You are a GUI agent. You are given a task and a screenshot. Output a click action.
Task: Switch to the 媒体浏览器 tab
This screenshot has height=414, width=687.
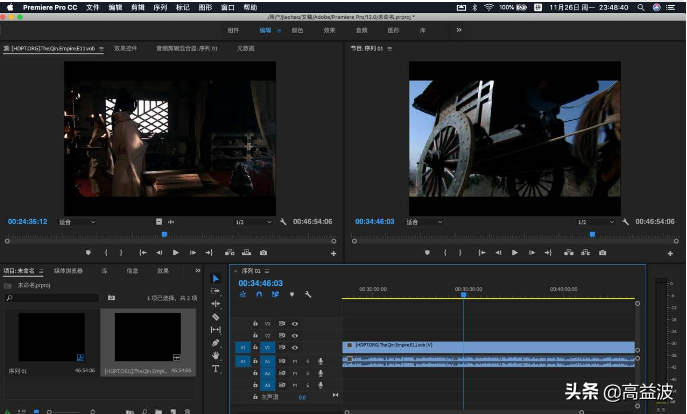point(68,271)
